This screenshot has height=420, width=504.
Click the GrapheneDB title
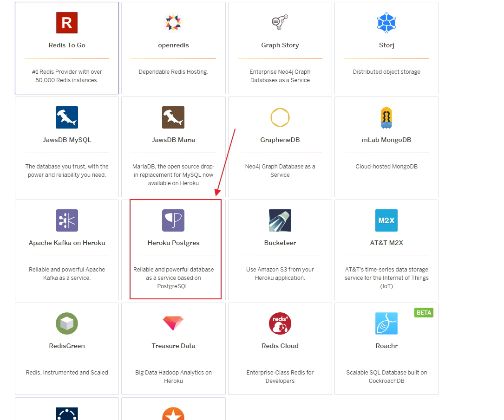(x=280, y=140)
